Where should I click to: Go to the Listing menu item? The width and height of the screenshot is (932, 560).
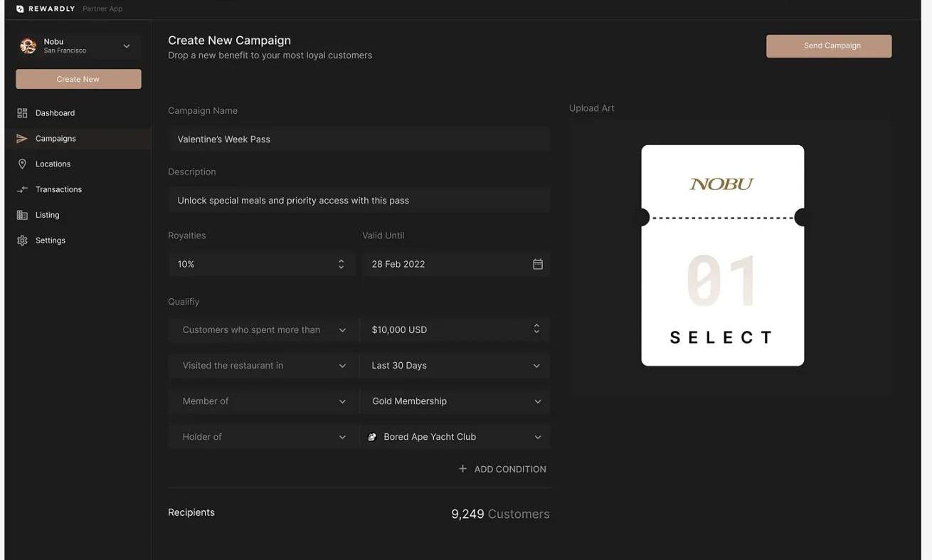48,215
